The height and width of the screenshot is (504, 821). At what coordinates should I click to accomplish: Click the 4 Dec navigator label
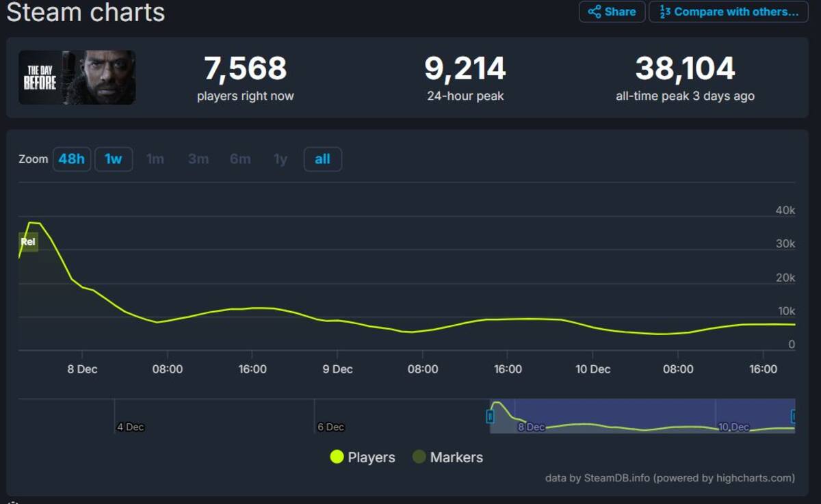(x=131, y=427)
